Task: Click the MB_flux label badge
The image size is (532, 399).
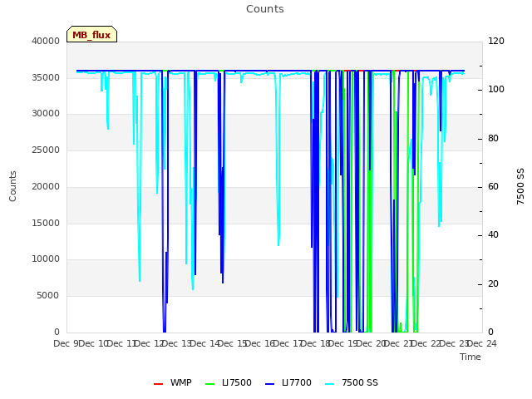Action: tap(91, 34)
